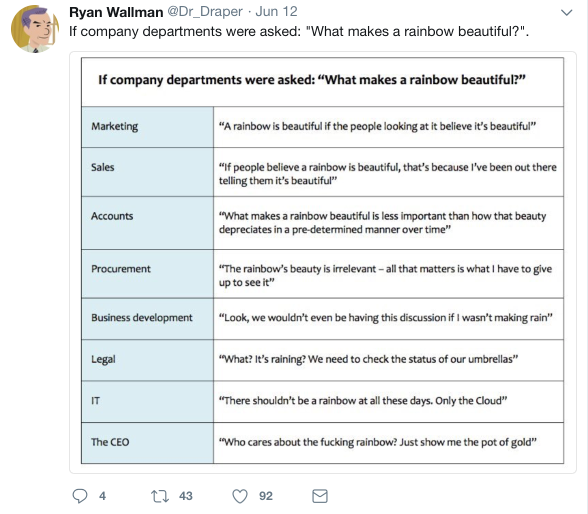Screen dimensions: 588x514
Task: Click the like count 92
Action: (266, 496)
